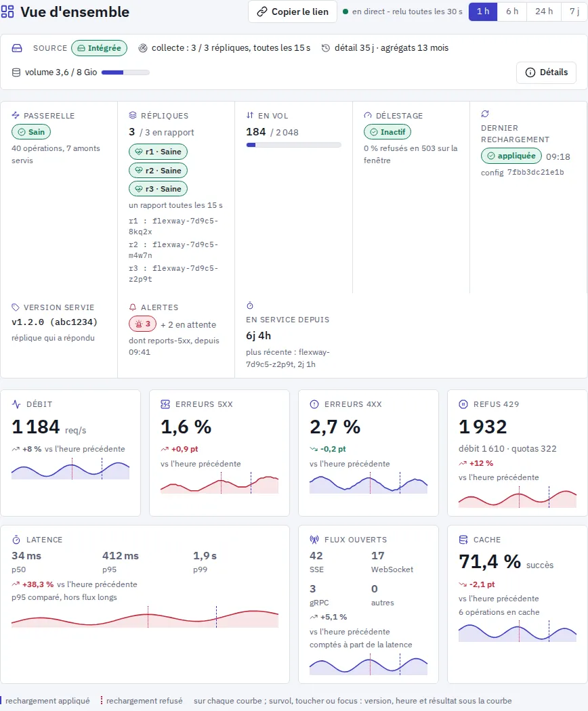Click the FLUX OUVERTS broadcast antenna icon
This screenshot has height=711, width=588.
click(x=314, y=540)
